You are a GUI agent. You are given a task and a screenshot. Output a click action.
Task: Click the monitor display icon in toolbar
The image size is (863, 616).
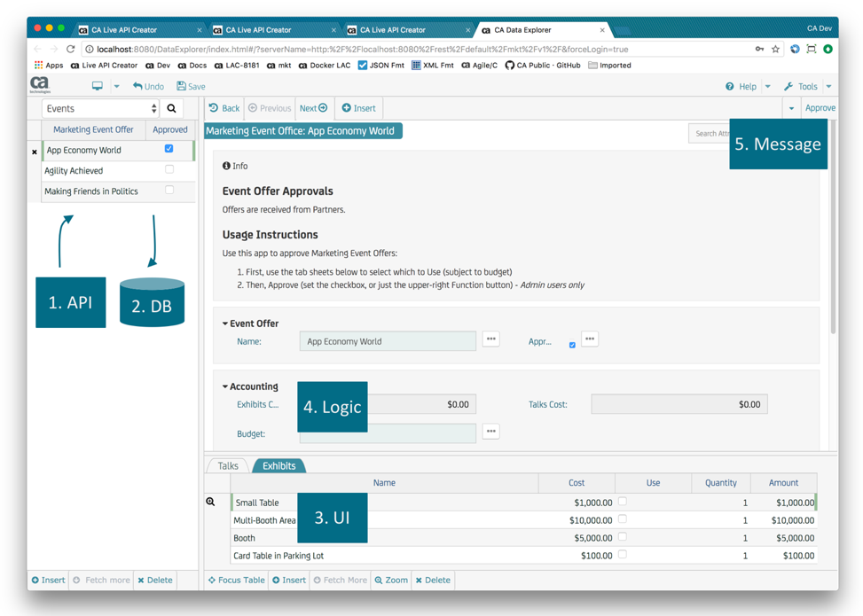tap(98, 86)
